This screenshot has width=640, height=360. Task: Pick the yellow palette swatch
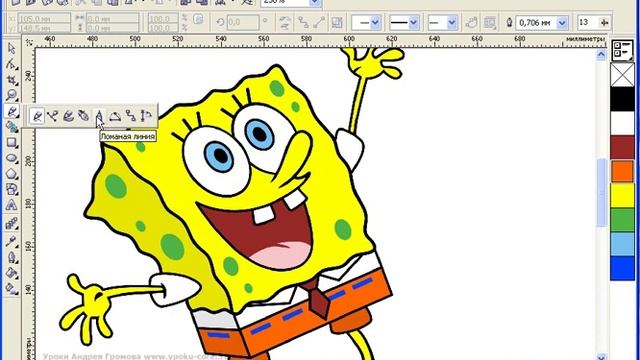[x=622, y=196]
